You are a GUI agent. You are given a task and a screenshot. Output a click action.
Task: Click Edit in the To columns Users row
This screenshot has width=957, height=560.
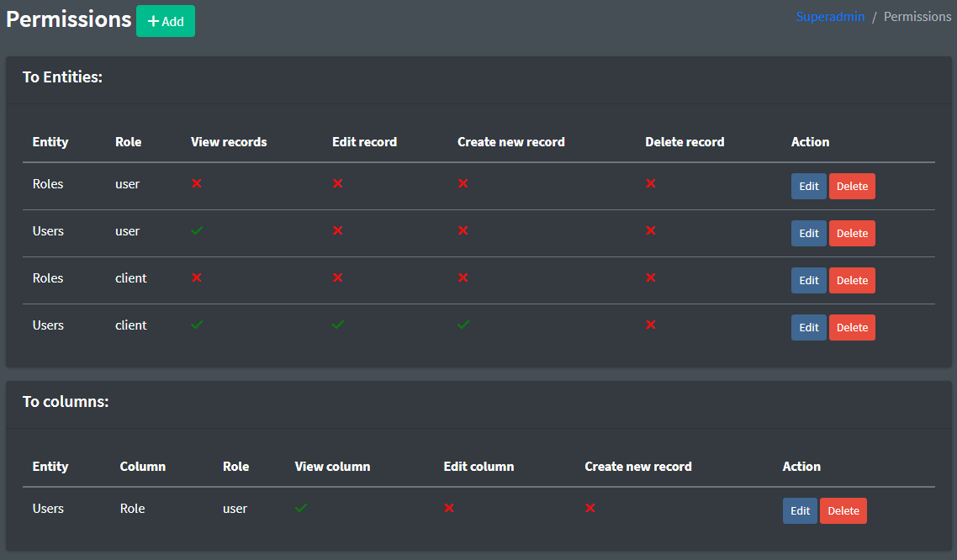(x=800, y=510)
